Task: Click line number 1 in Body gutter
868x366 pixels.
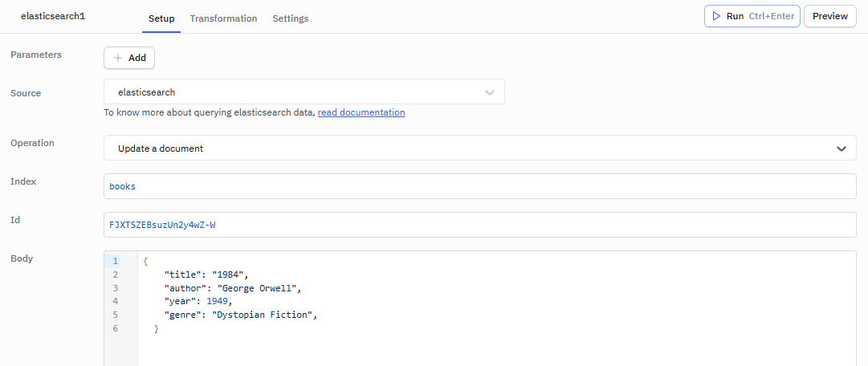Action: pyautogui.click(x=115, y=261)
